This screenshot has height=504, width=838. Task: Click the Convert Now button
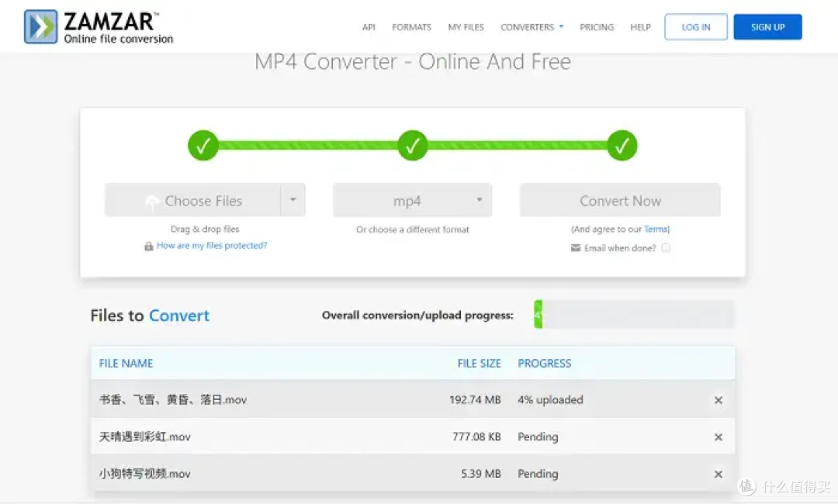coord(620,200)
